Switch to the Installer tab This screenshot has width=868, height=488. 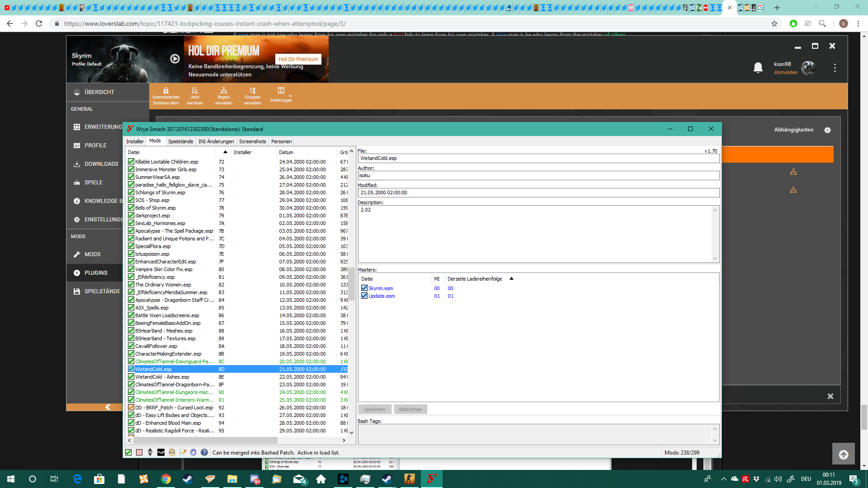click(135, 141)
